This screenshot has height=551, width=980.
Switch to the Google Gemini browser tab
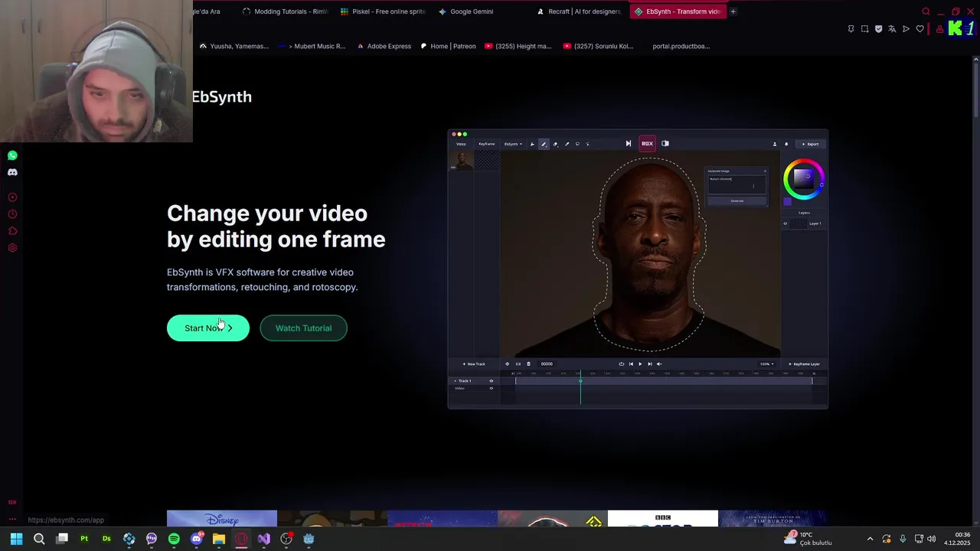click(480, 11)
